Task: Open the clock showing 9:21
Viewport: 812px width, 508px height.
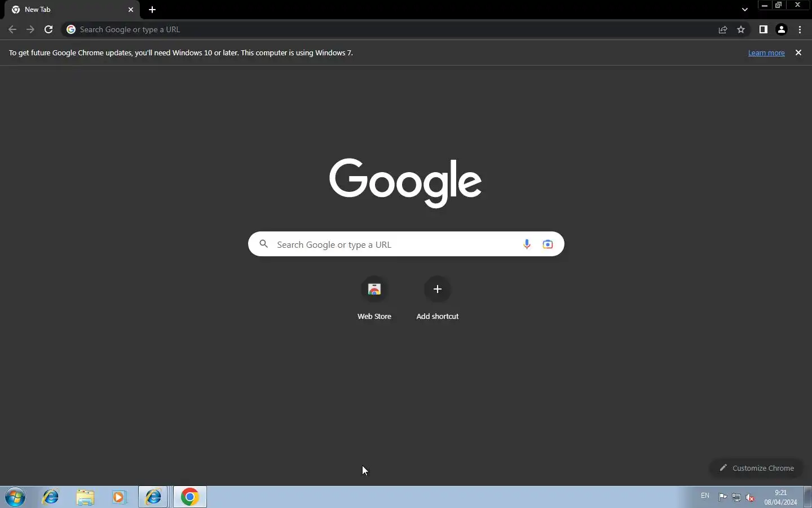Action: coord(781,497)
